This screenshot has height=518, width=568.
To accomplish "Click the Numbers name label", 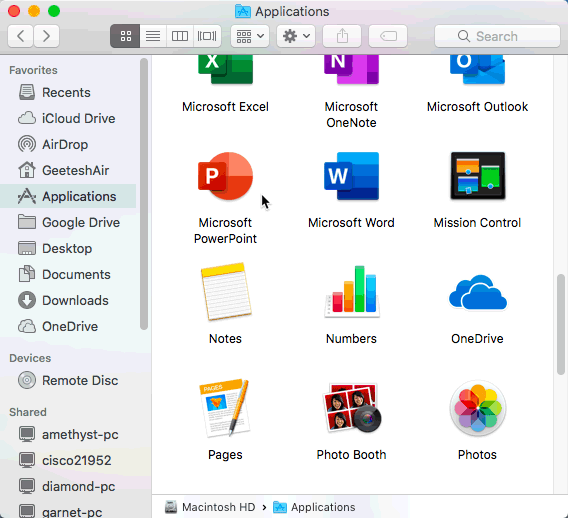I will pos(351,339).
